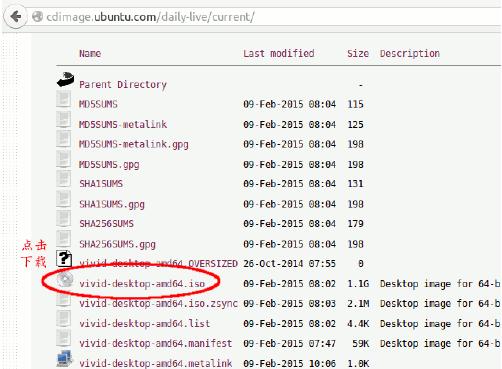Open MD5SUMS-metalink file
The width and height of the screenshot is (502, 369).
tap(123, 124)
